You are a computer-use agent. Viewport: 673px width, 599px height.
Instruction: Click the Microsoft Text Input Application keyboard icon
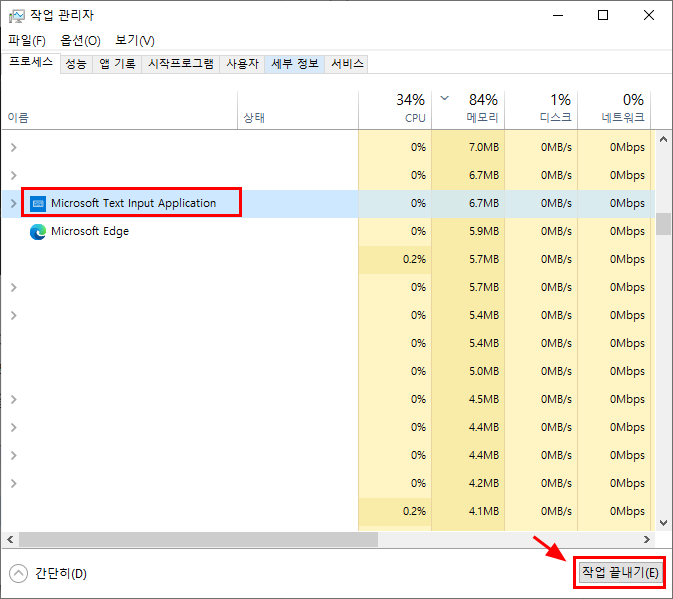(38, 203)
